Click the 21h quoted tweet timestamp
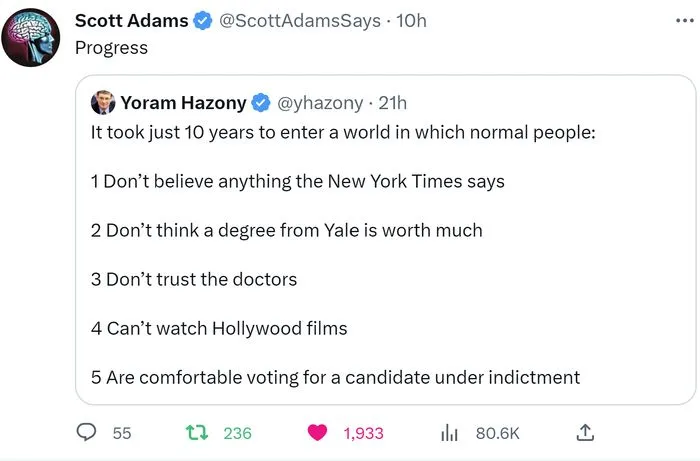 click(x=391, y=102)
